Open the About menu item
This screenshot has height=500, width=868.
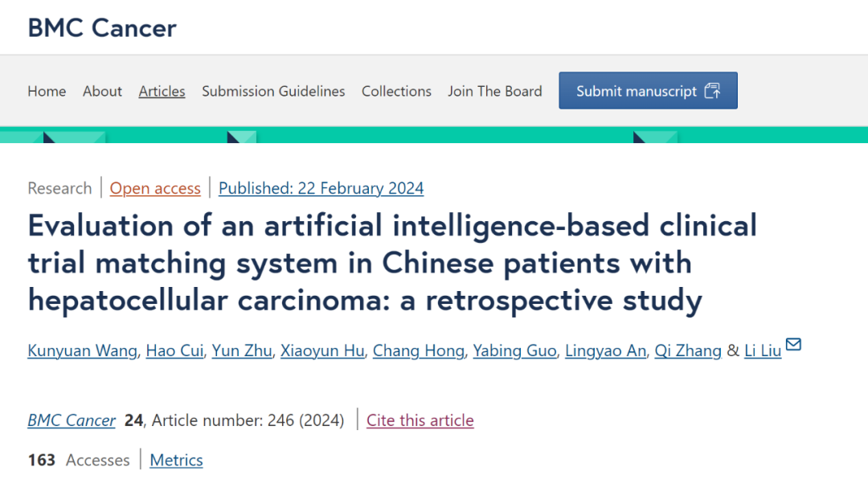coord(102,91)
